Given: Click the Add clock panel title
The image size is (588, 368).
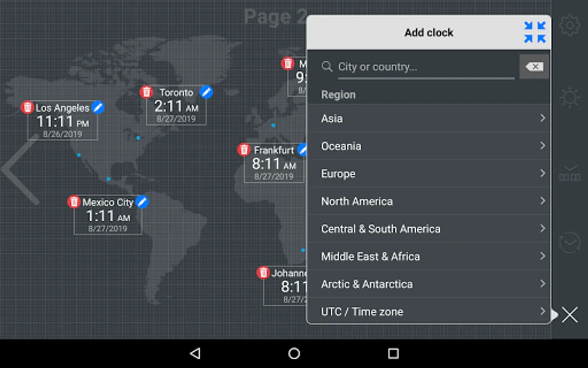Looking at the screenshot, I should 429,33.
